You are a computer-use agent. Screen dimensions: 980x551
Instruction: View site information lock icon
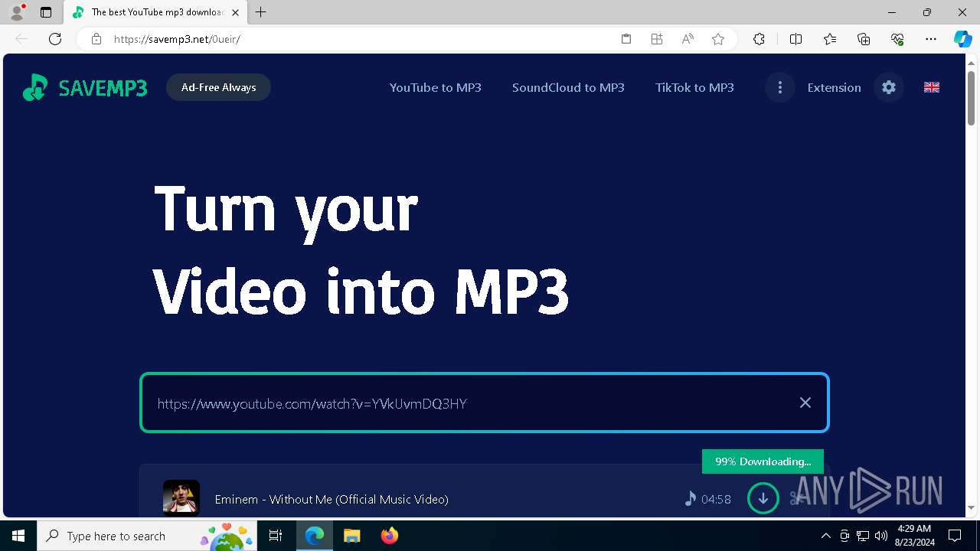96,39
